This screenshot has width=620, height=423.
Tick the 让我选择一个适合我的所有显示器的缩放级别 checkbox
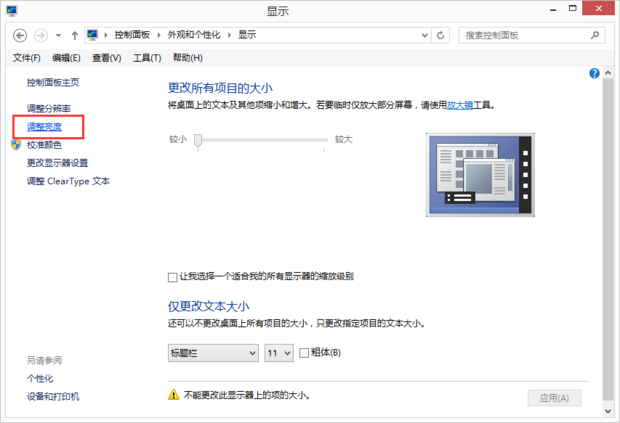click(172, 277)
